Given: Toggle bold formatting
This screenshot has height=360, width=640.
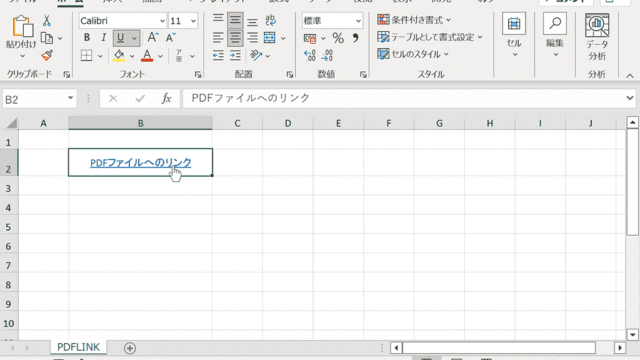Looking at the screenshot, I should (x=87, y=38).
